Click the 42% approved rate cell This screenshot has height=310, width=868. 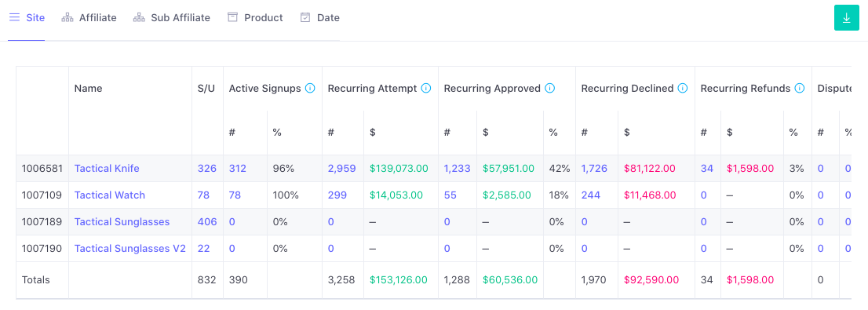(x=559, y=168)
